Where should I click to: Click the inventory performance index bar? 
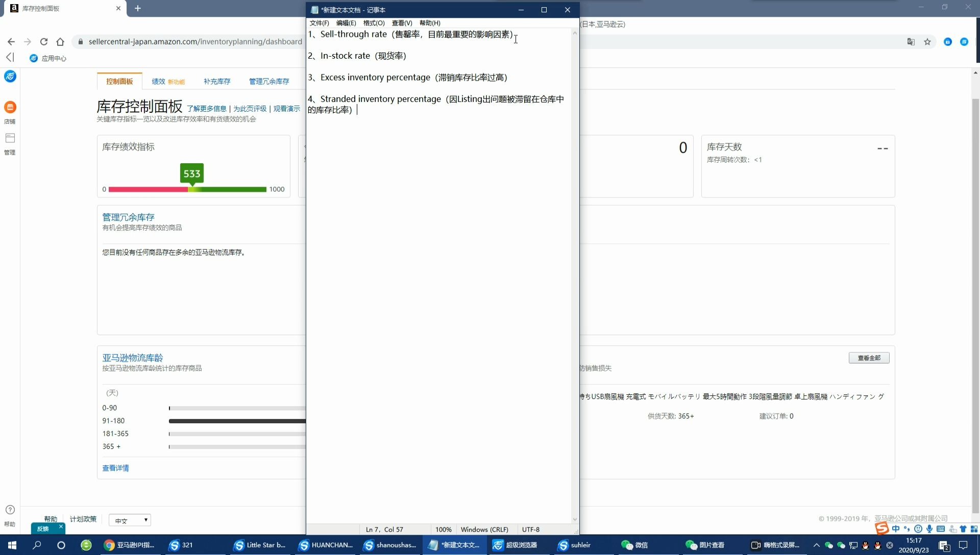(187, 189)
